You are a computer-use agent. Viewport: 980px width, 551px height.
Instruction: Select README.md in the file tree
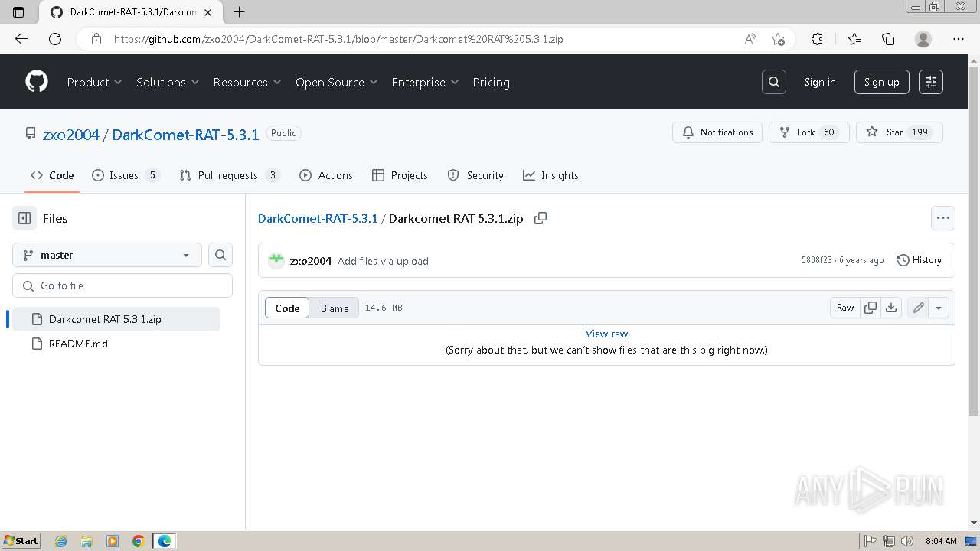tap(116, 344)
